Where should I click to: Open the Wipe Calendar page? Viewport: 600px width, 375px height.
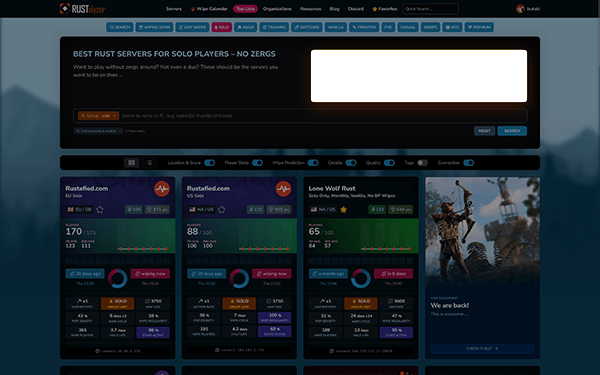coord(209,8)
